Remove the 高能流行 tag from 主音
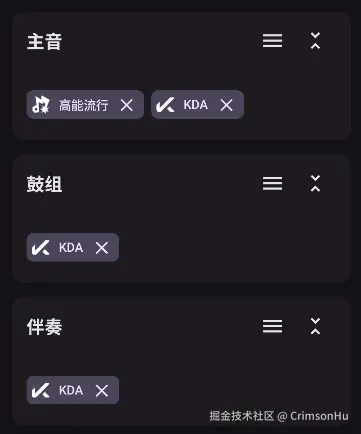This screenshot has width=361, height=434. point(127,105)
